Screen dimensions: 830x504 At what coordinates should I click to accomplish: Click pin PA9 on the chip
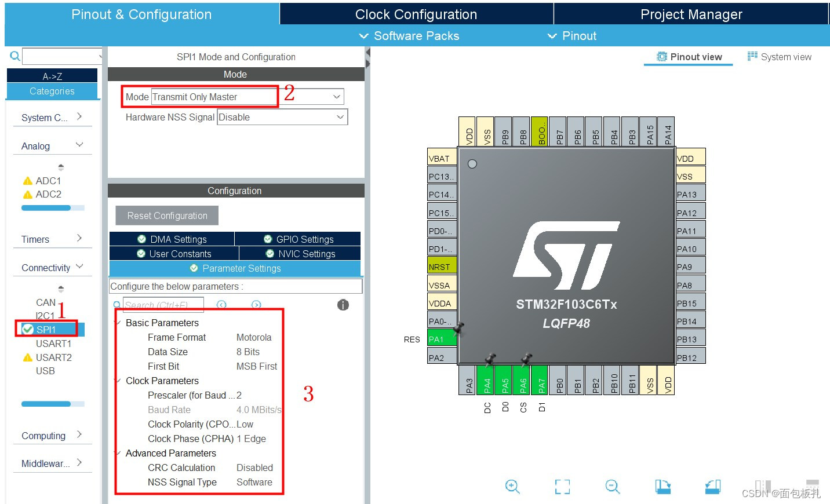pyautogui.click(x=691, y=266)
